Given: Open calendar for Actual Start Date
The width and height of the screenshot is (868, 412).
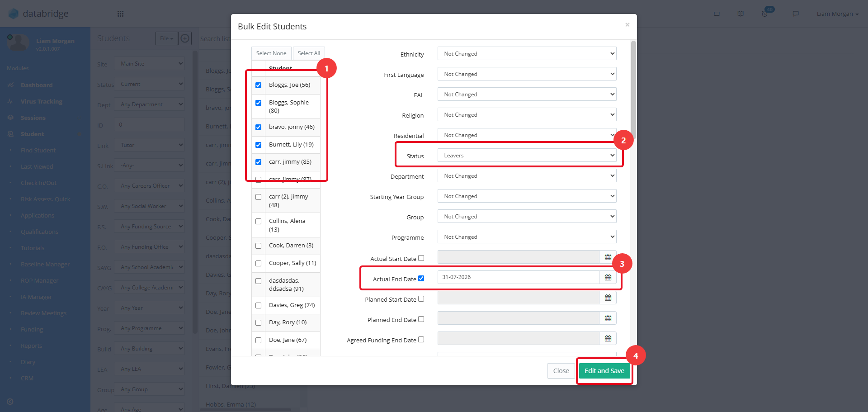Looking at the screenshot, I should click(x=608, y=257).
